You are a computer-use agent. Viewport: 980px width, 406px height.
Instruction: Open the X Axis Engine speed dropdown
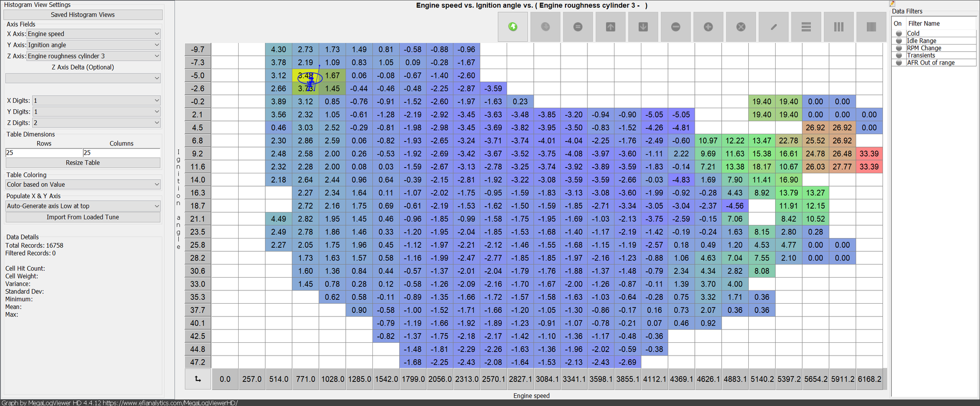click(x=93, y=34)
